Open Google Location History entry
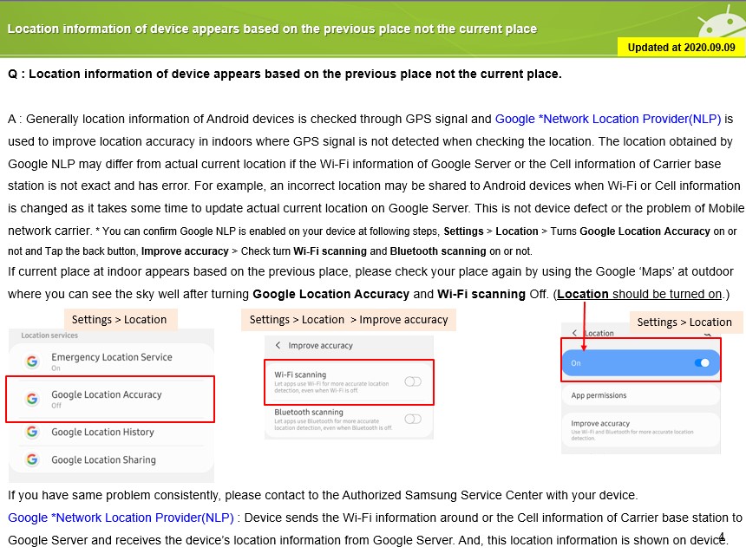This screenshot has width=746, height=560. pos(102,432)
